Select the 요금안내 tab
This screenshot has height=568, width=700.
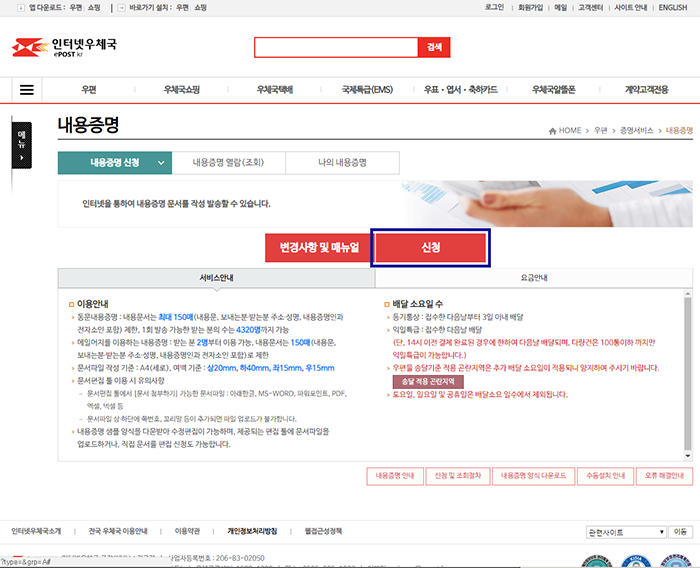(534, 278)
